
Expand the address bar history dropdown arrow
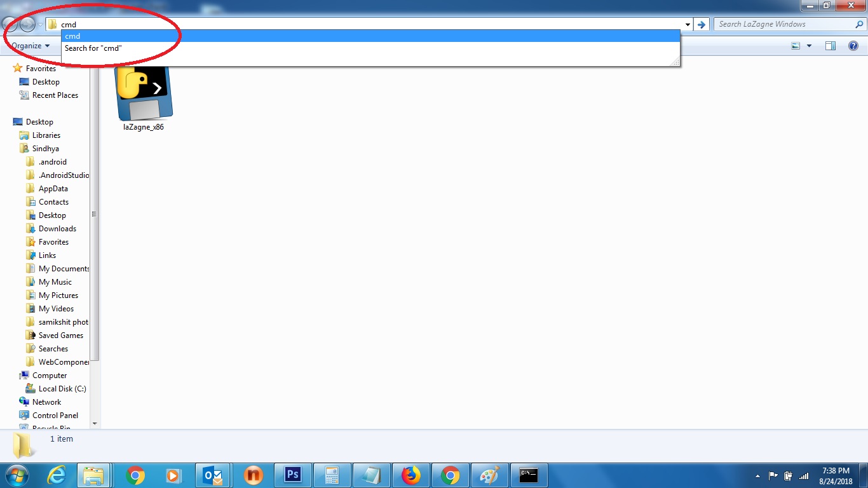point(688,25)
